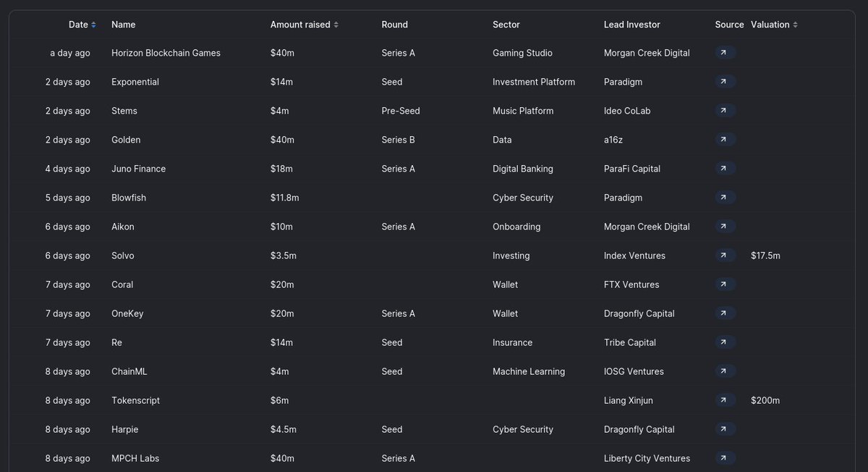868x472 pixels.
Task: Open source link for Re row
Action: [725, 342]
